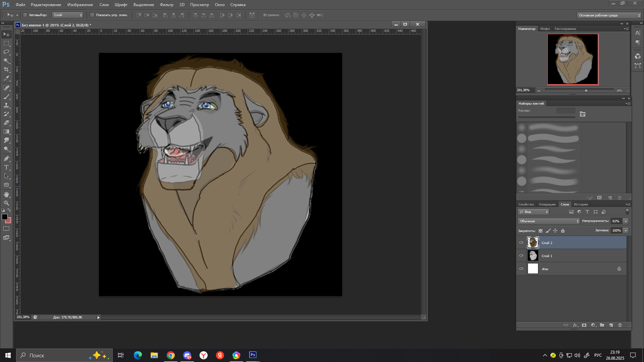Open the Заливка fill arrow
The width and height of the screenshot is (644, 362).
626,231
